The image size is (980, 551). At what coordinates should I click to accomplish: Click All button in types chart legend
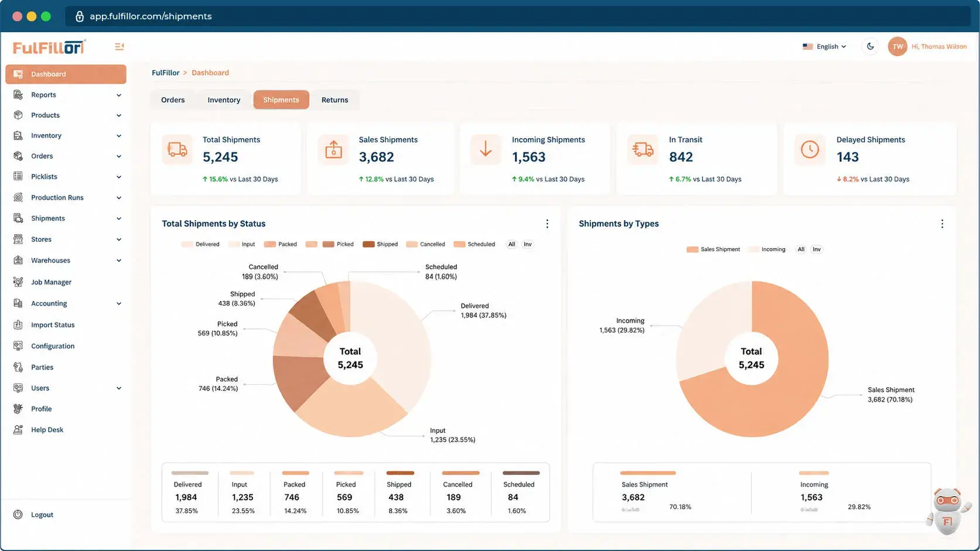coord(801,249)
